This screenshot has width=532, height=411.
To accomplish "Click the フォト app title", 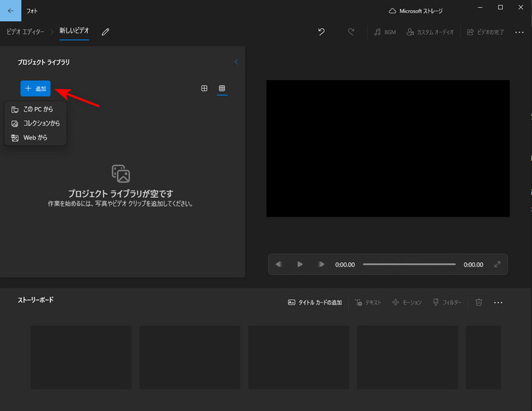I will pos(32,11).
